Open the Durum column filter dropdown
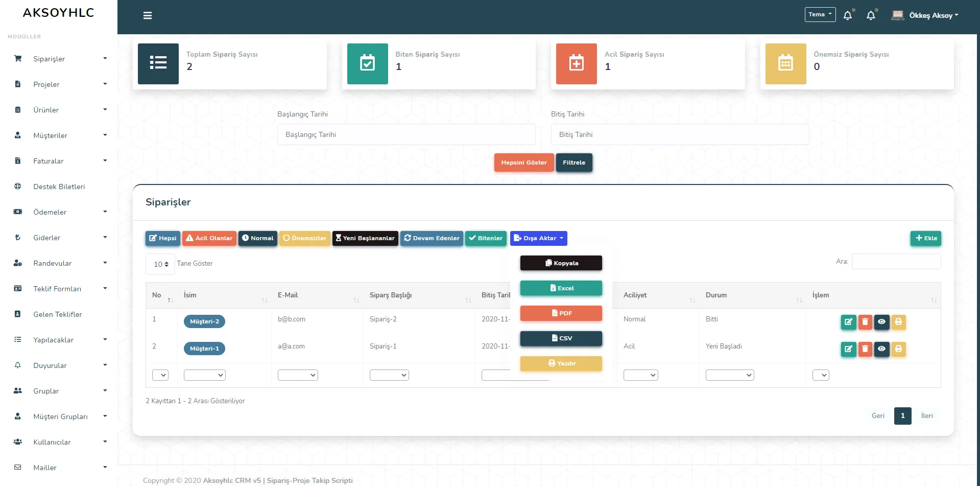Image resolution: width=980 pixels, height=486 pixels. point(730,375)
